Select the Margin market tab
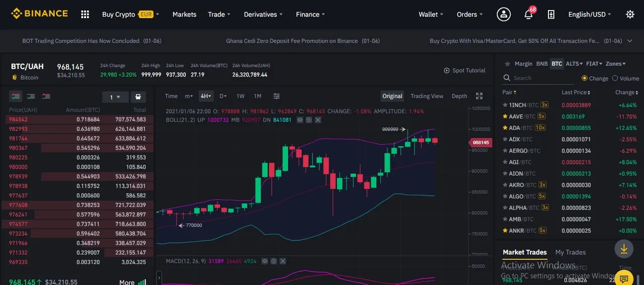644x285 pixels. click(x=523, y=64)
